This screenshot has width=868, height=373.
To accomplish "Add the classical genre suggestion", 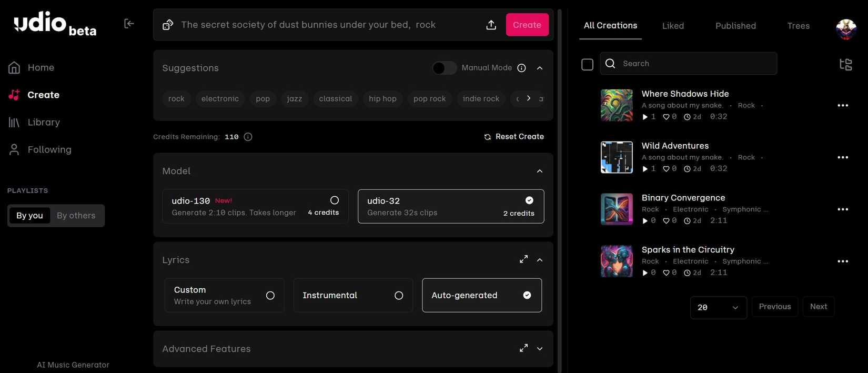I will (336, 98).
